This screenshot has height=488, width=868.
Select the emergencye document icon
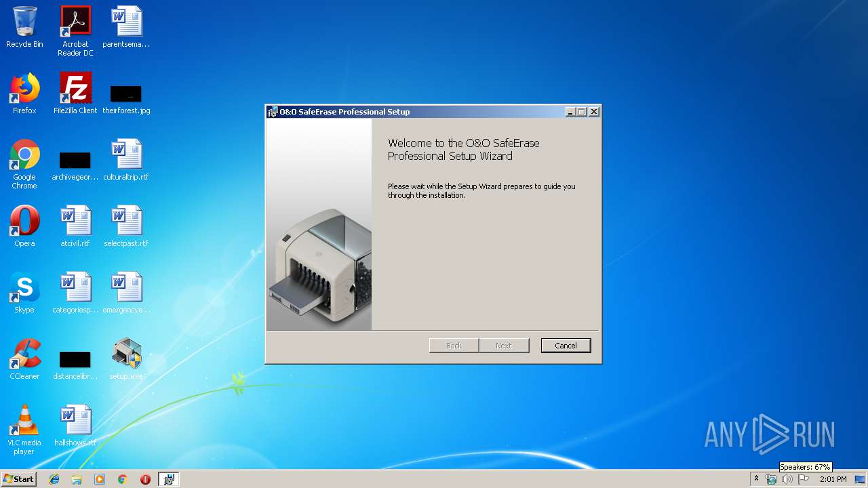point(126,293)
